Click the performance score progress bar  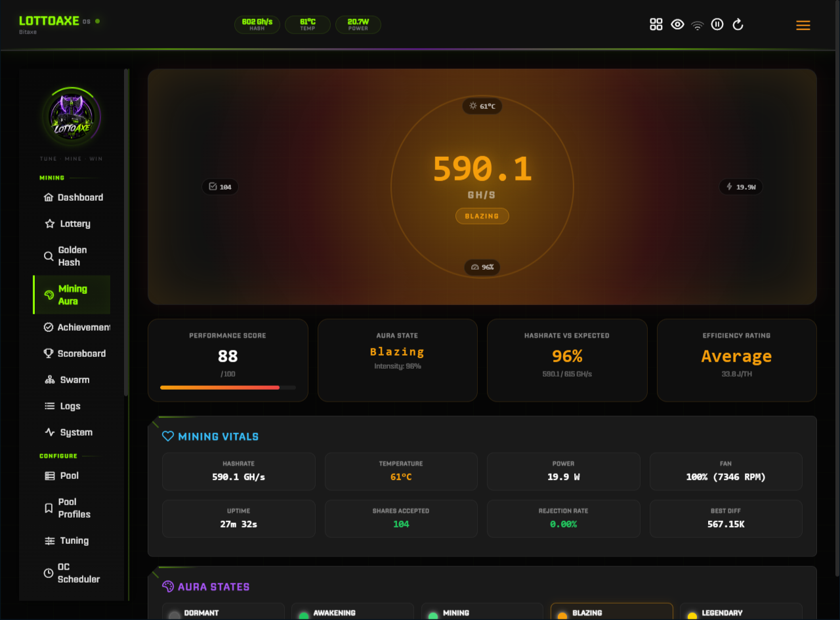click(228, 388)
